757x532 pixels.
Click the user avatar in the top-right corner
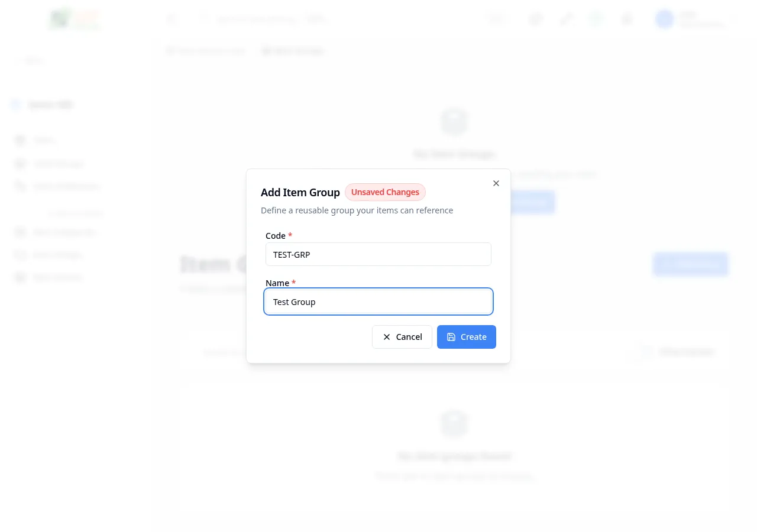click(664, 19)
